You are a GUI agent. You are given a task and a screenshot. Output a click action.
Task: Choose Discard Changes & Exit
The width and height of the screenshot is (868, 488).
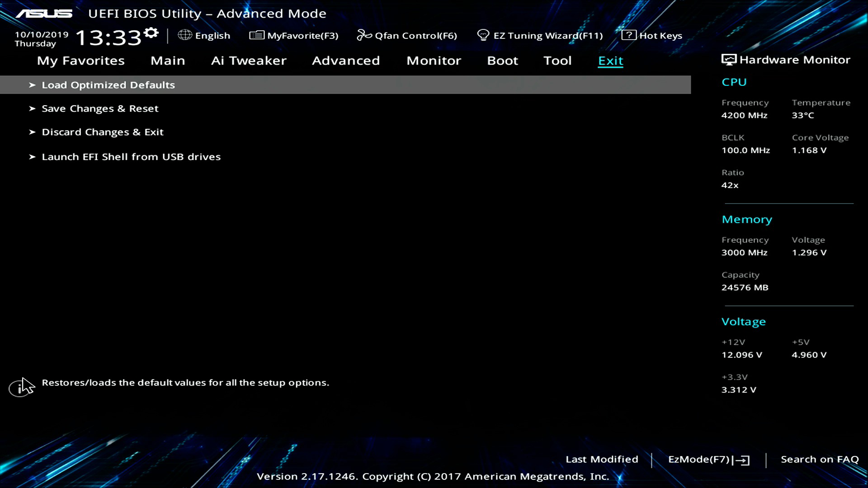[103, 132]
